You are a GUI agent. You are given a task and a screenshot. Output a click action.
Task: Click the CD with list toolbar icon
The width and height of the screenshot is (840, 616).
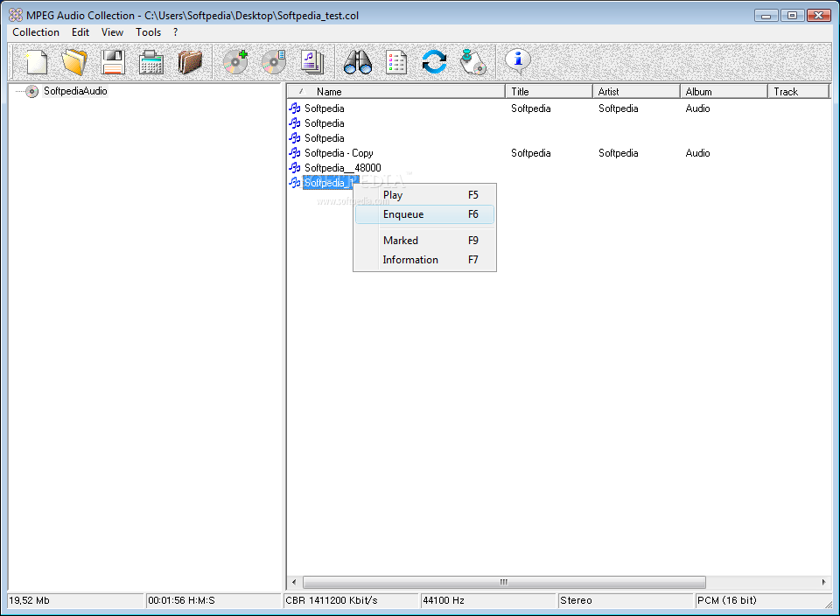274,62
